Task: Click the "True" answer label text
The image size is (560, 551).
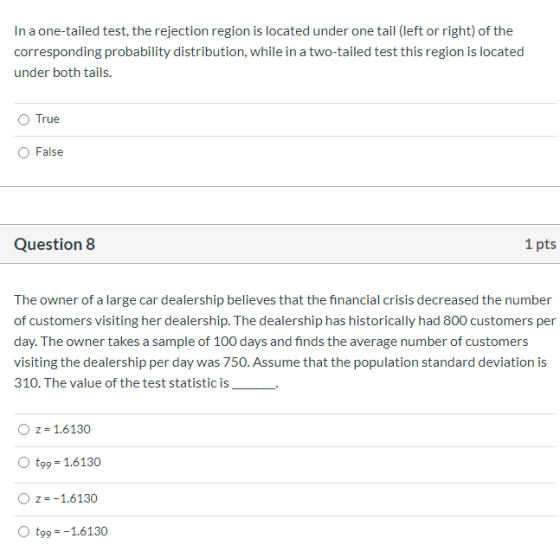Action: (48, 119)
